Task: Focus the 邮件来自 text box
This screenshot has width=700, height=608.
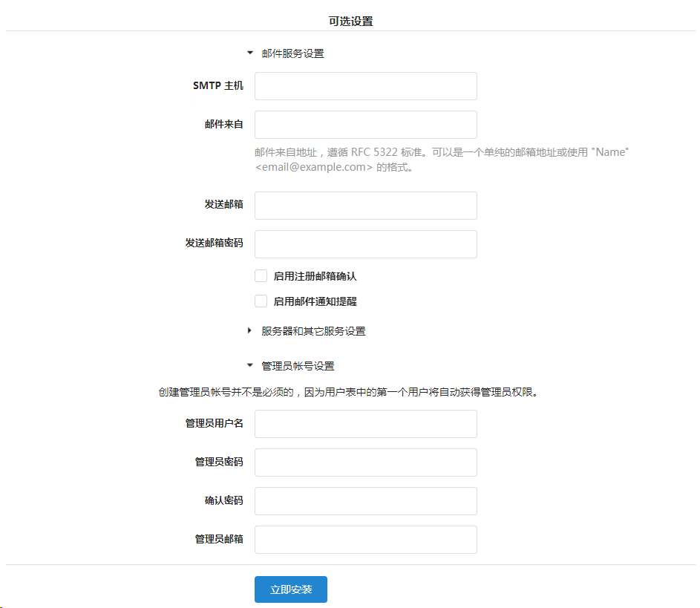Action: click(x=365, y=125)
